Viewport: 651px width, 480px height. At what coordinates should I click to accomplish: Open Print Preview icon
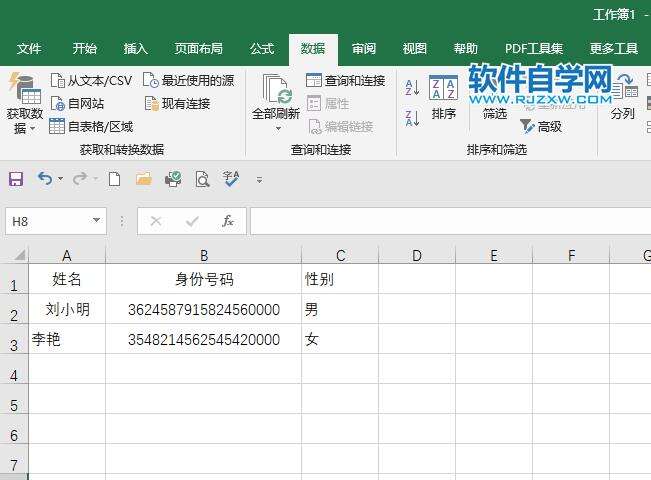click(x=202, y=179)
